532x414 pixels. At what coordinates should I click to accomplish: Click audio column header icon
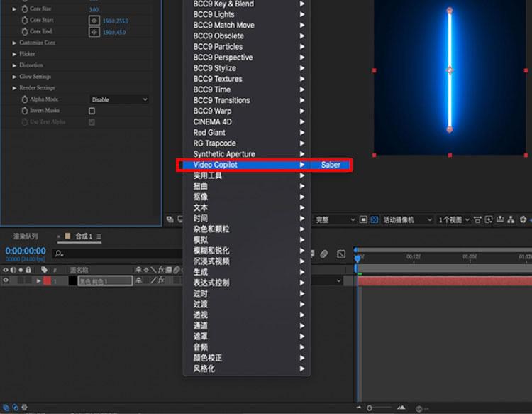(13, 270)
